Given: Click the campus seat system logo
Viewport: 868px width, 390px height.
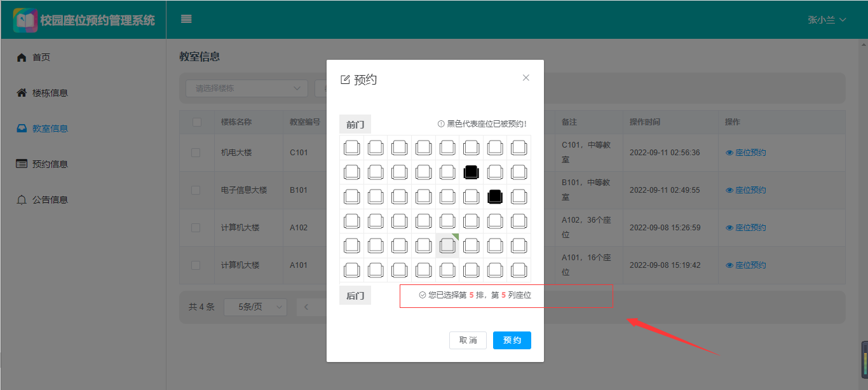Looking at the screenshot, I should (25, 20).
